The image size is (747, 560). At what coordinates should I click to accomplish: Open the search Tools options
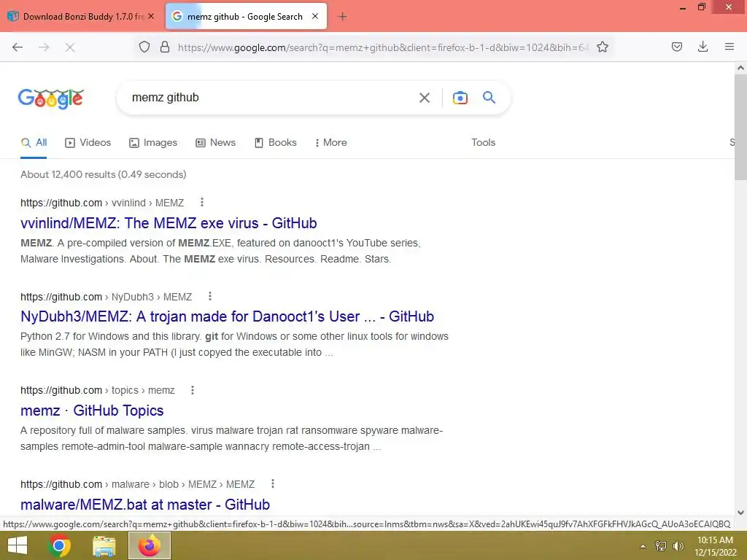click(x=484, y=142)
